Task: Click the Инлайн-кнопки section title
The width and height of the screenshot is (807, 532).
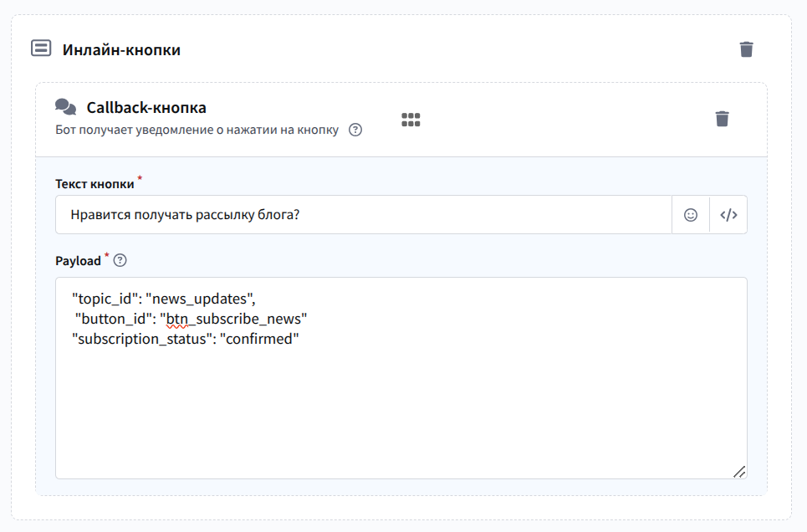Action: click(121, 50)
